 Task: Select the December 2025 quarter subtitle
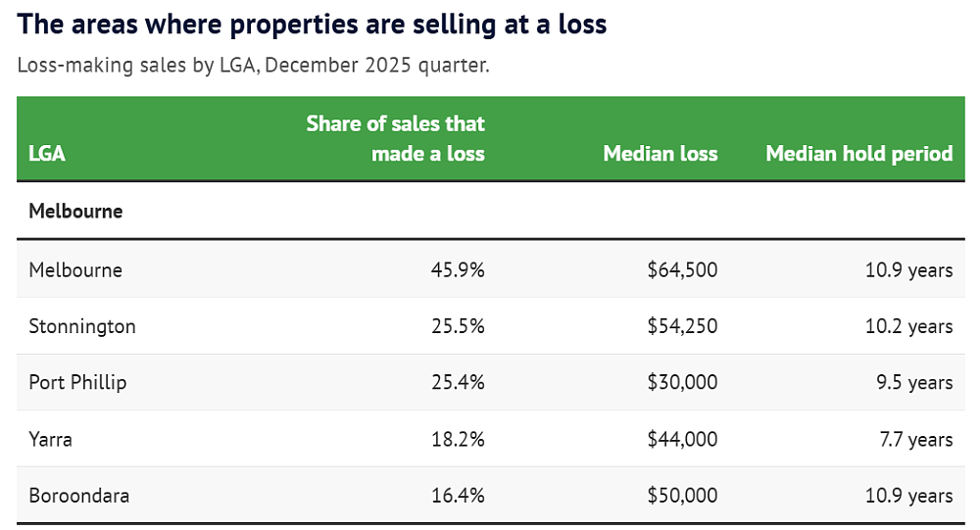point(253,65)
